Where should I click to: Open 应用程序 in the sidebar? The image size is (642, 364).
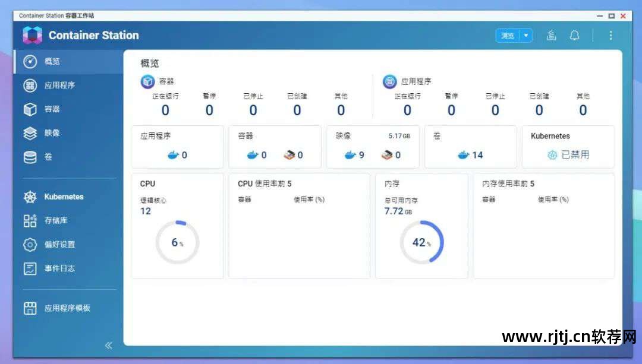click(x=59, y=85)
